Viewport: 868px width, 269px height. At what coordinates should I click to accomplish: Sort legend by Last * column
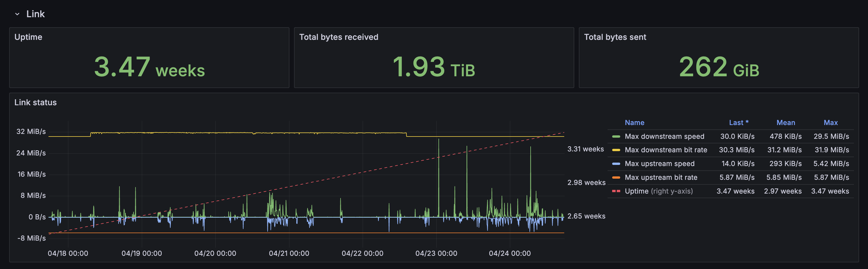click(x=738, y=122)
